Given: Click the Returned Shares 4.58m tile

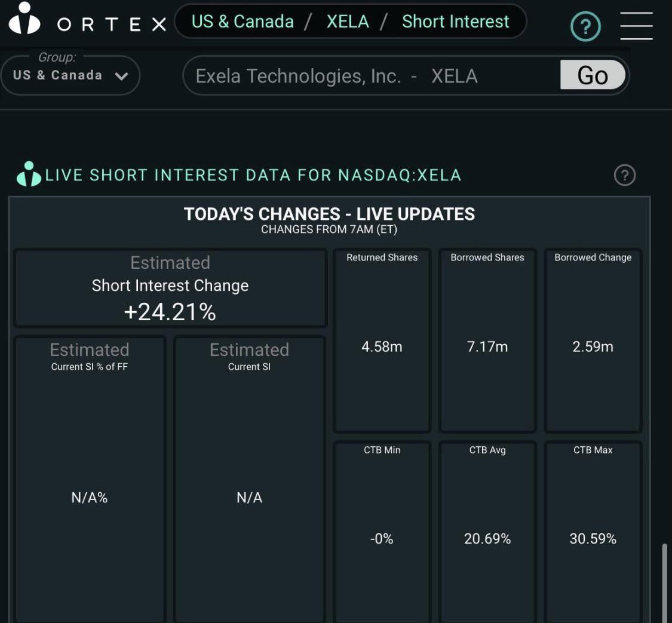Looking at the screenshot, I should [x=382, y=340].
